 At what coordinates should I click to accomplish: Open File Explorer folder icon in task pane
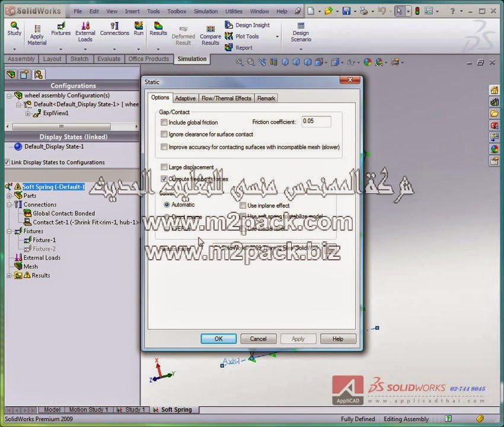494,113
